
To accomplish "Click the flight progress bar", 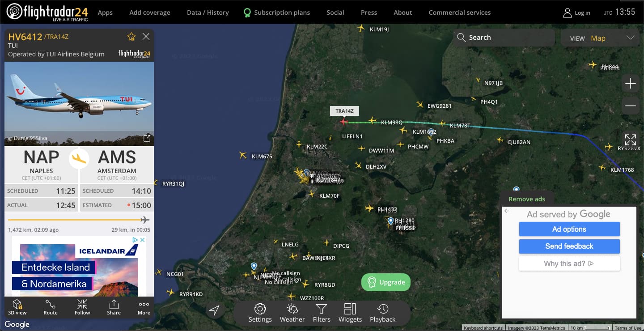I will pos(79,220).
